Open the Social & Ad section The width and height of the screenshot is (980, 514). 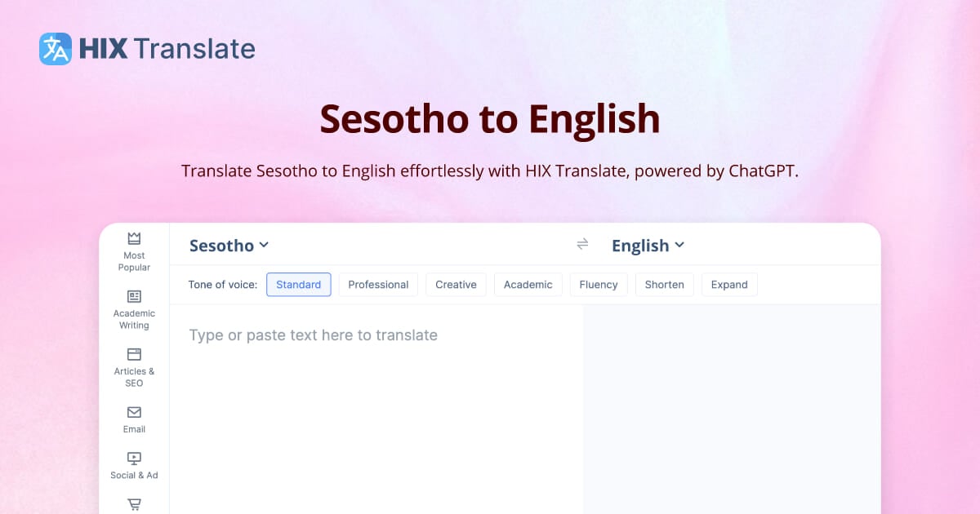(x=133, y=463)
